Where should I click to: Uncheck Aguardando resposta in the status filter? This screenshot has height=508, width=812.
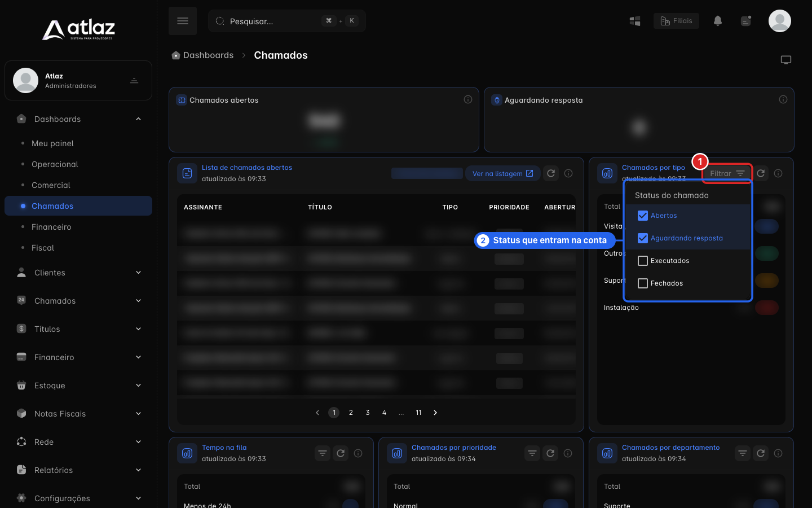(643, 238)
